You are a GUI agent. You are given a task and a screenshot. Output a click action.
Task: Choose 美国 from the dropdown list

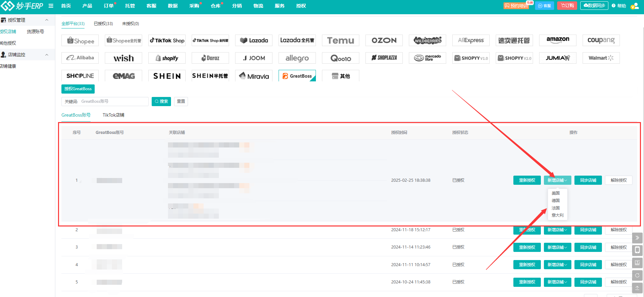(x=556, y=193)
